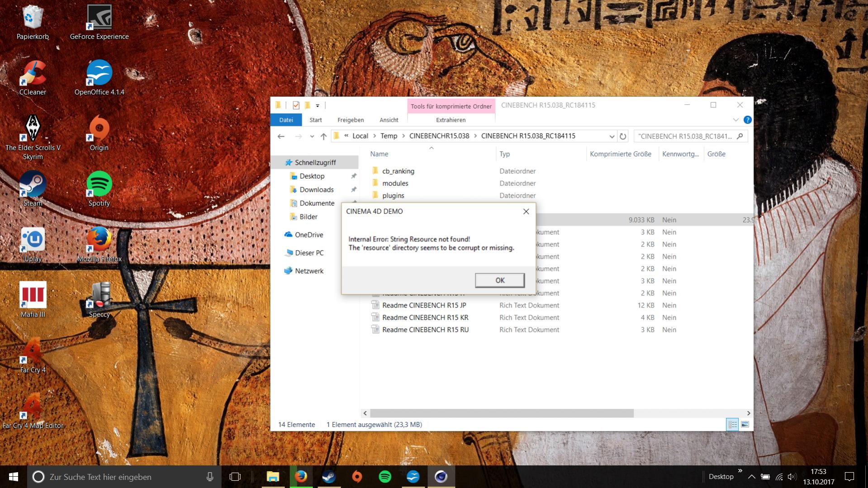Viewport: 868px width, 488px height.
Task: Select the Spotify desktop shortcut
Action: click(x=99, y=190)
